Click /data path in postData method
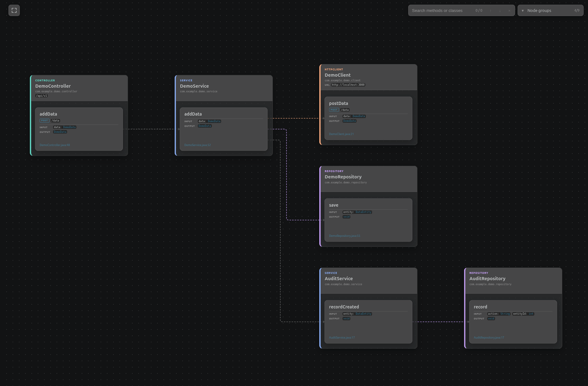 (345, 110)
